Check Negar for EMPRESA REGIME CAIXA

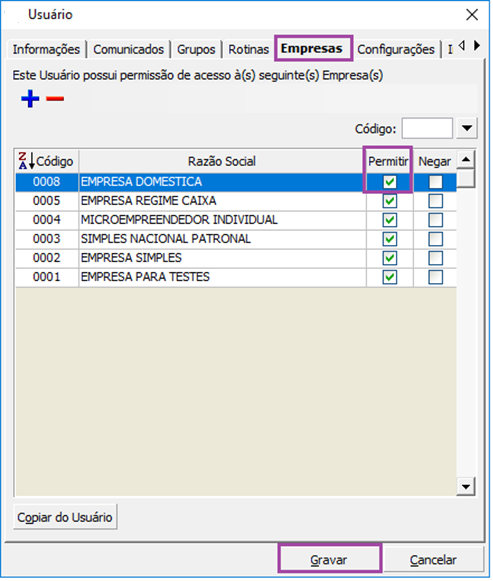(x=436, y=201)
